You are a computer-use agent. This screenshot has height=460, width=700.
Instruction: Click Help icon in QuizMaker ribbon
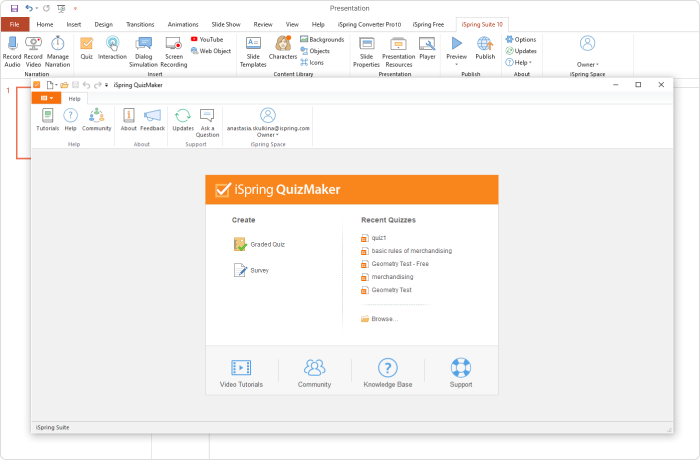tap(71, 120)
